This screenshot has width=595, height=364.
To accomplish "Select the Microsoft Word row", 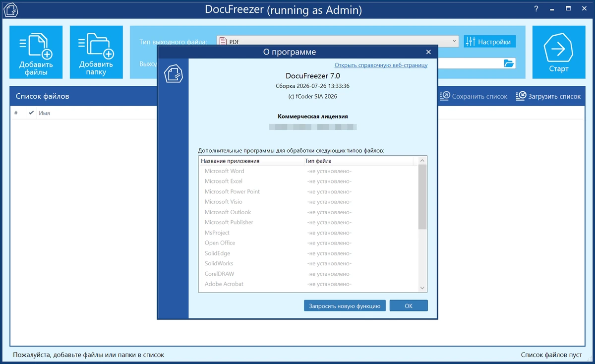I will 308,171.
